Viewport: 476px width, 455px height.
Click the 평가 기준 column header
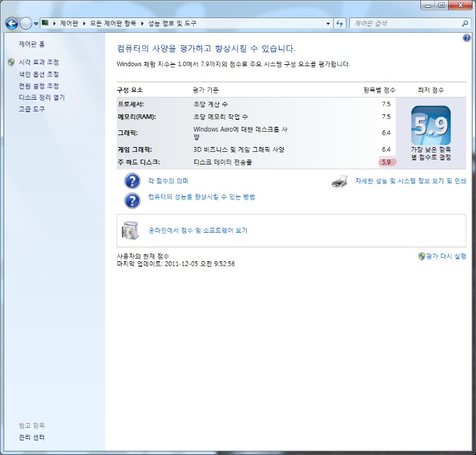[x=206, y=90]
